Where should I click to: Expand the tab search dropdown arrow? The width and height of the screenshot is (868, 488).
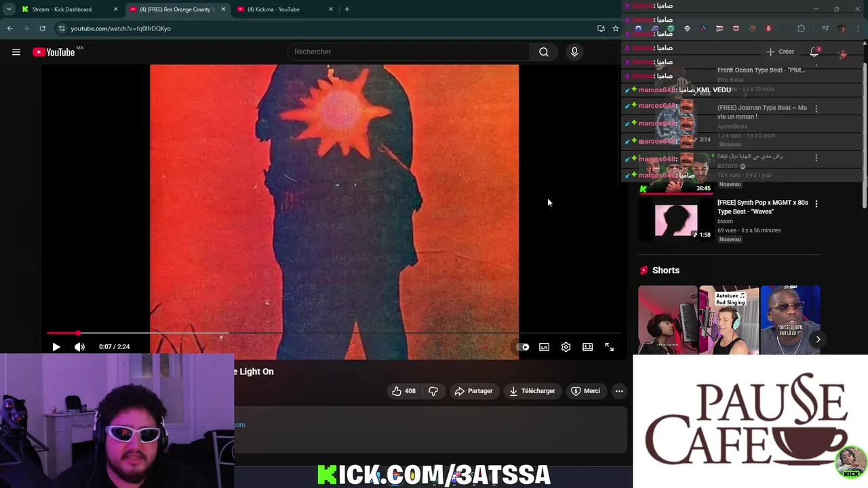[x=8, y=9]
